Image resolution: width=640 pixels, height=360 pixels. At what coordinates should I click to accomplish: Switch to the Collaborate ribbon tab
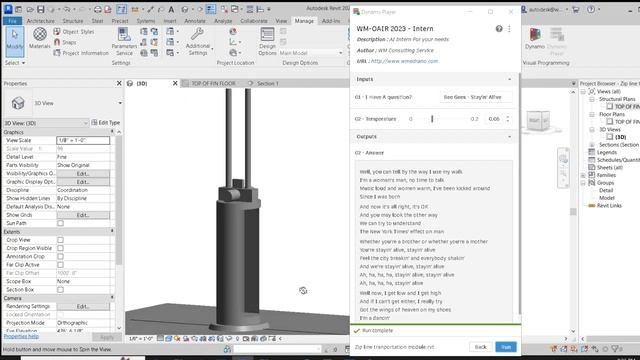point(254,21)
